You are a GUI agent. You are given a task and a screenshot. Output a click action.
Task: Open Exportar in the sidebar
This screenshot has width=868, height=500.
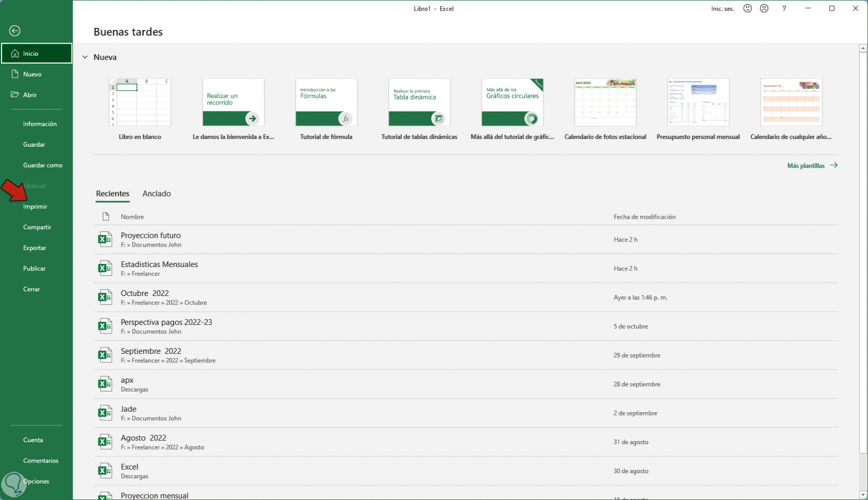(x=35, y=248)
